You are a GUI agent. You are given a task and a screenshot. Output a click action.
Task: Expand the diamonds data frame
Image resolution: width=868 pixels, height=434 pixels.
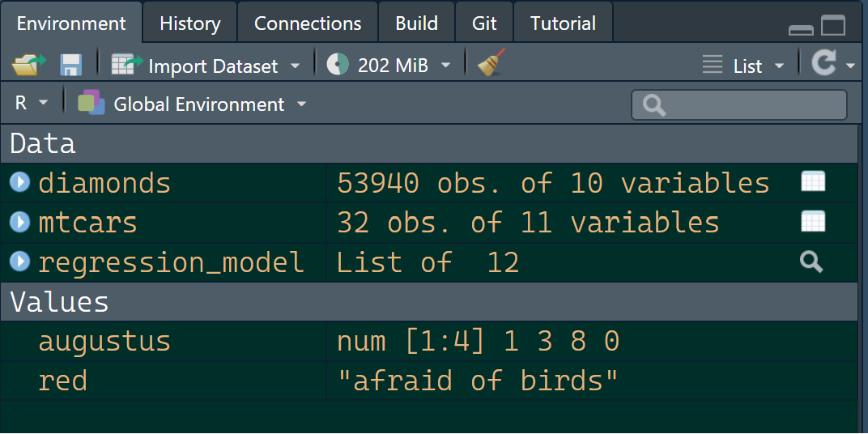[x=19, y=182]
